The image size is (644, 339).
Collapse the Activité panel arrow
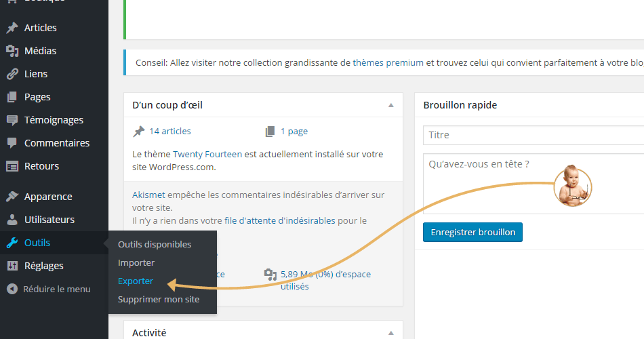tap(390, 333)
